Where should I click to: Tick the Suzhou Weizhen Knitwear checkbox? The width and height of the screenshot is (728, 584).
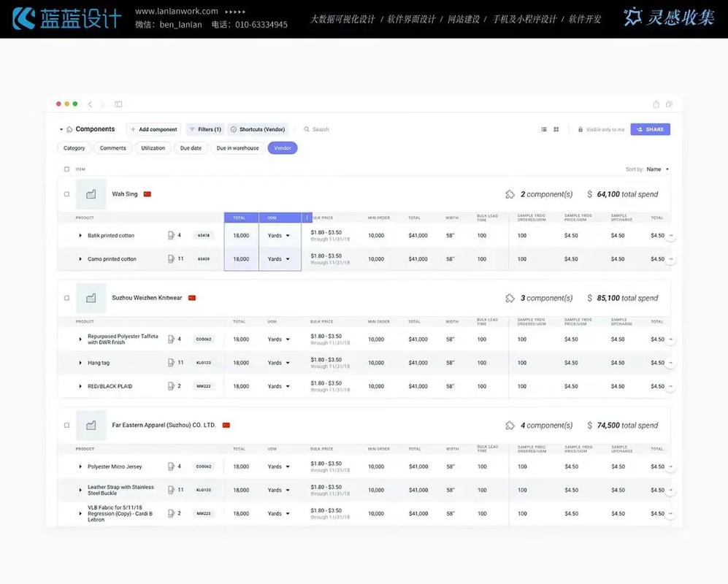67,298
